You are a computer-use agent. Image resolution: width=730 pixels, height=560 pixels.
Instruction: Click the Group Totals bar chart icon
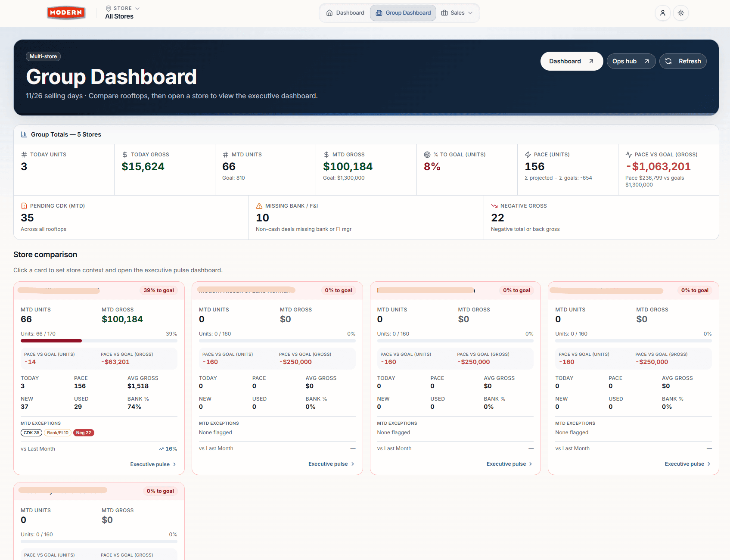coord(24,134)
